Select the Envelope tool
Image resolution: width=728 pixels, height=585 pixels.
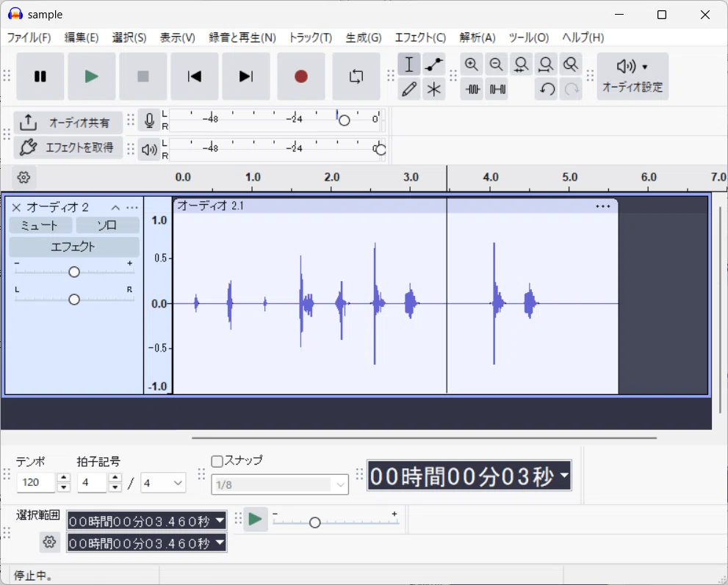pyautogui.click(x=433, y=64)
